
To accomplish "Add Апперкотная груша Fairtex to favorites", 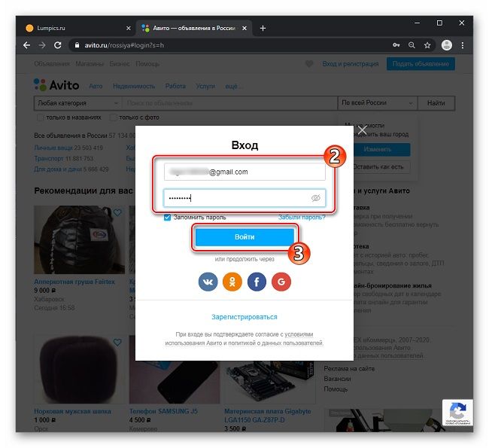I will (x=117, y=212).
